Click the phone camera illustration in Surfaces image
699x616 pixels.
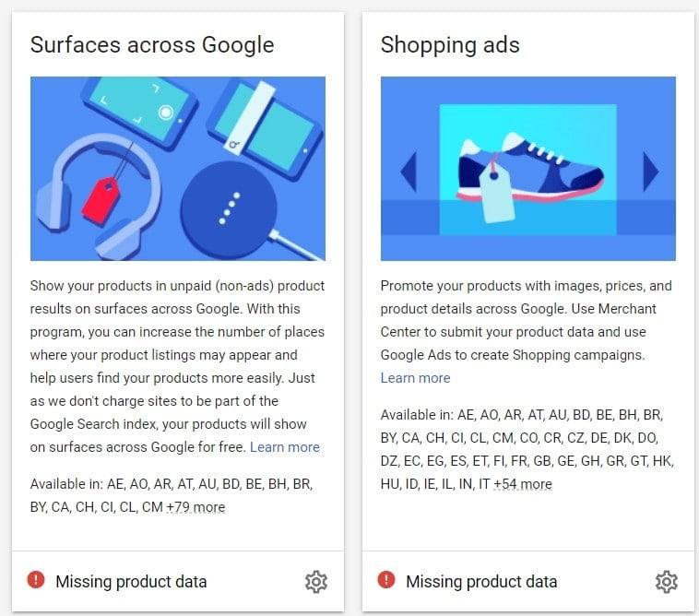138,111
